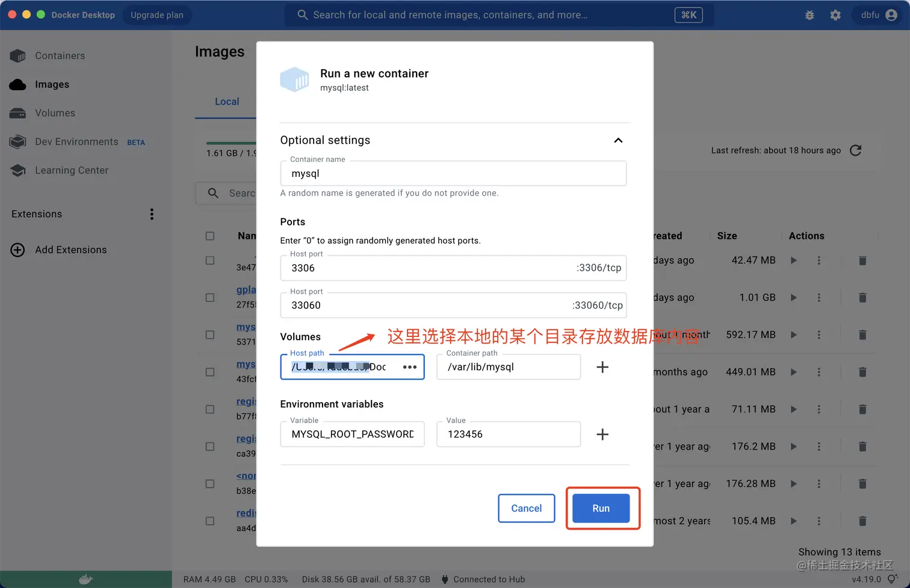
Task: Select Images in the sidebar
Action: pyautogui.click(x=52, y=85)
